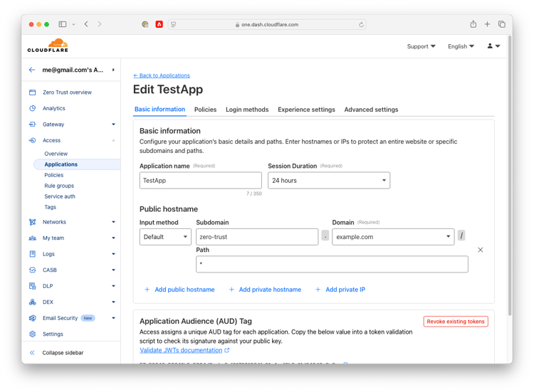Open the Domain example.com dropdown
Screen dimensions: 534x392
tap(393, 237)
